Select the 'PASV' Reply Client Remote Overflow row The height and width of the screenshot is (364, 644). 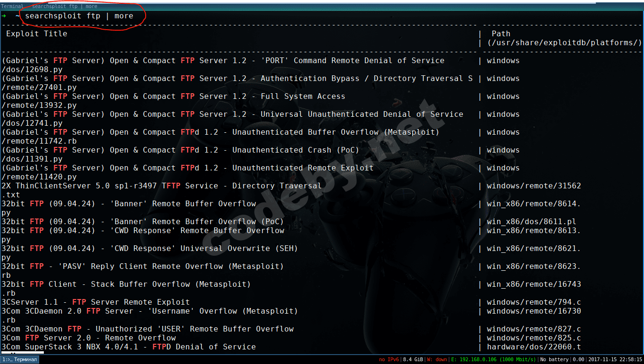[x=143, y=267]
